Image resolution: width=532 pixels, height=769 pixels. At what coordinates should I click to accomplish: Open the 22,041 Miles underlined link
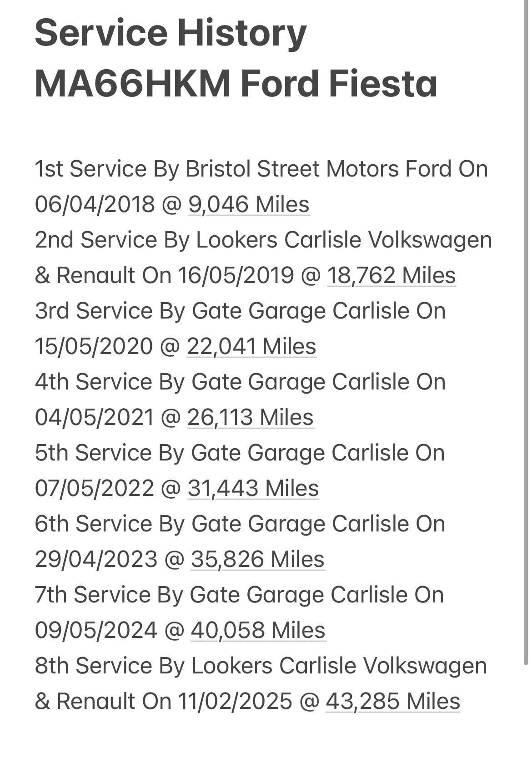pyautogui.click(x=251, y=346)
